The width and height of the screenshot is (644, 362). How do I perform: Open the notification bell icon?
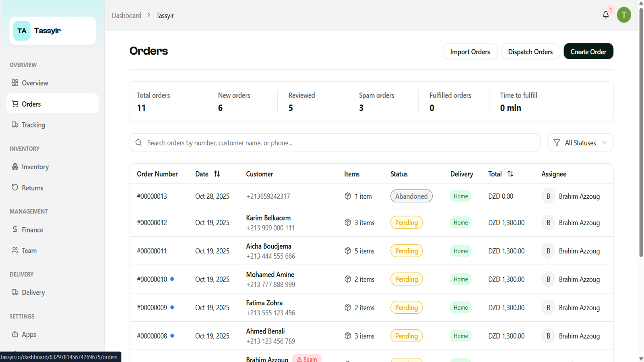click(x=606, y=14)
